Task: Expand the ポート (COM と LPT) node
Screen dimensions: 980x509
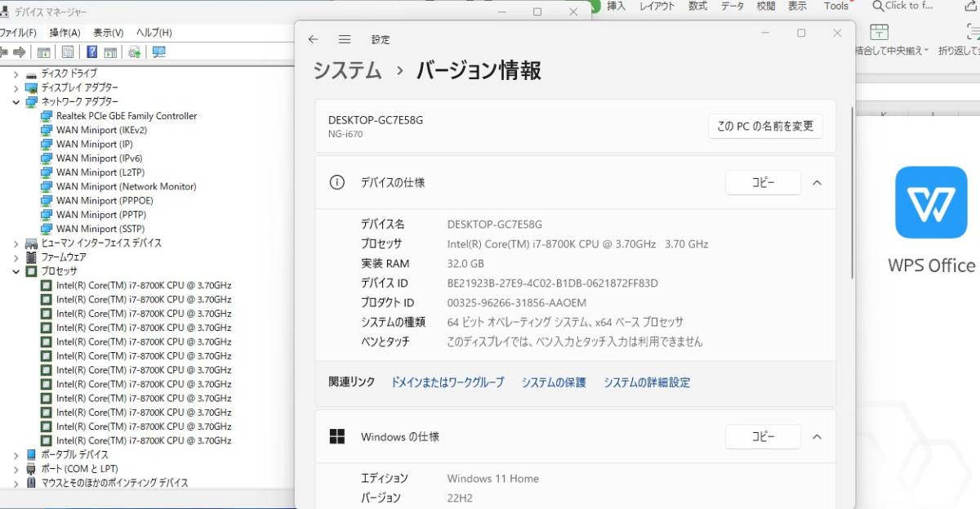Action: [16, 468]
